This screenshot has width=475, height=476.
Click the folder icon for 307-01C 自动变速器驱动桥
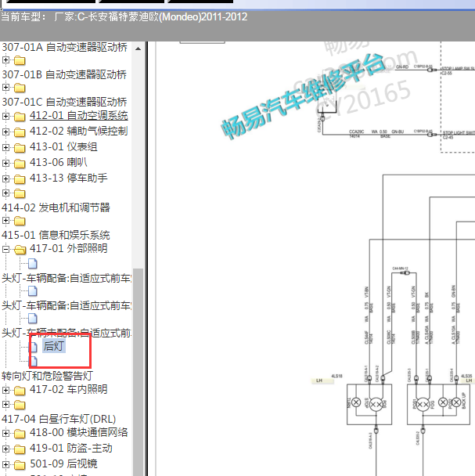20,88
